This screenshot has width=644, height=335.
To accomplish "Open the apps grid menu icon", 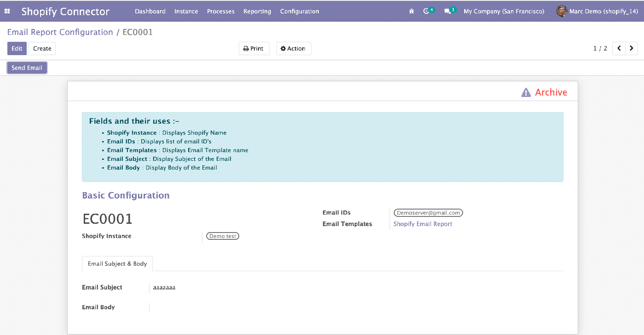I will coord(7,11).
